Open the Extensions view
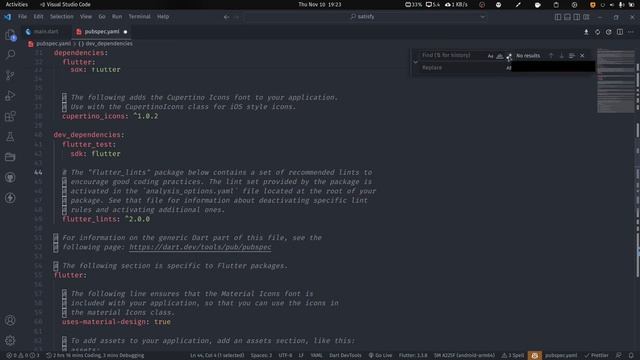 pos(10,116)
